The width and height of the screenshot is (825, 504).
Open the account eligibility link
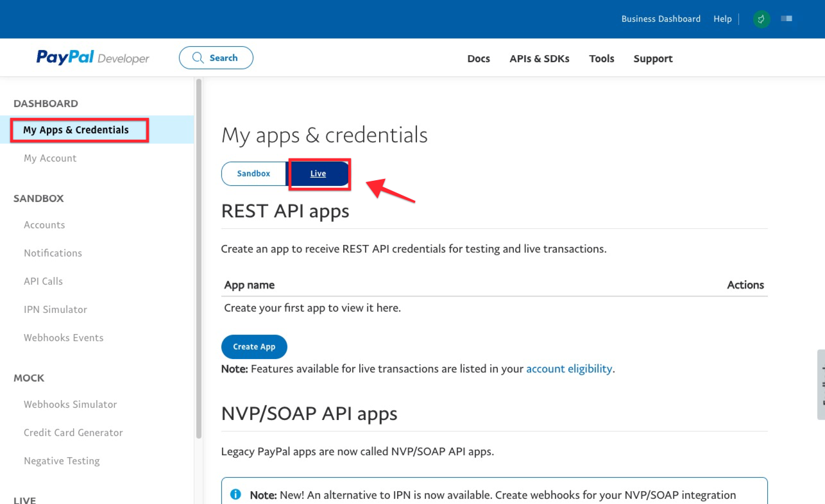click(569, 369)
